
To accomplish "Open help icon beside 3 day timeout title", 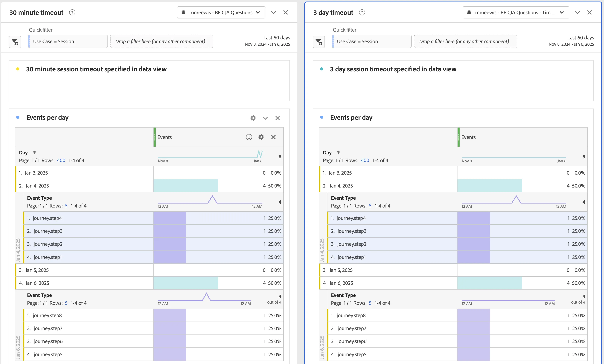I will pos(362,13).
